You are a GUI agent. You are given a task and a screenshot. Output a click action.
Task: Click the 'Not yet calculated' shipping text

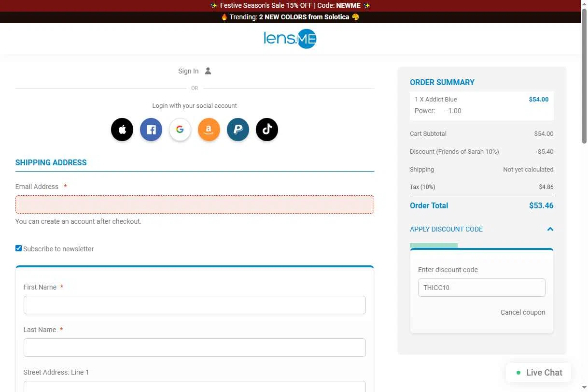click(528, 169)
